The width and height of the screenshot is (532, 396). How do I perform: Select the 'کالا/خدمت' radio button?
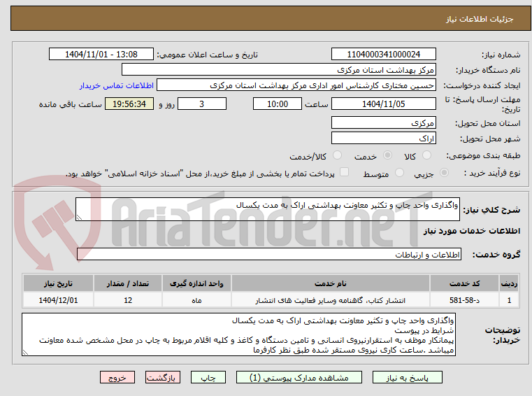(x=337, y=155)
